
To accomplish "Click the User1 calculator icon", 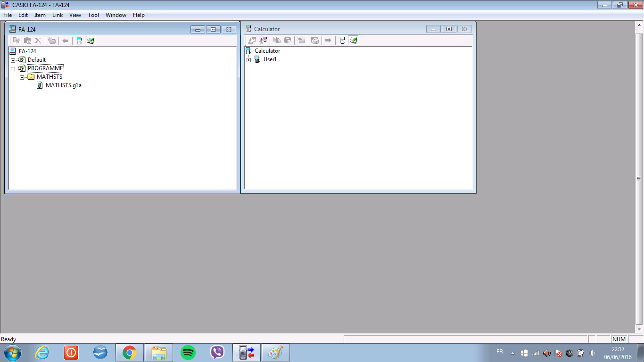I will (257, 59).
